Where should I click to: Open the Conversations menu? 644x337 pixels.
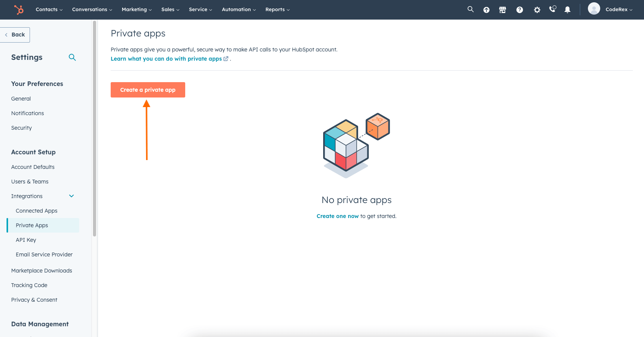92,10
